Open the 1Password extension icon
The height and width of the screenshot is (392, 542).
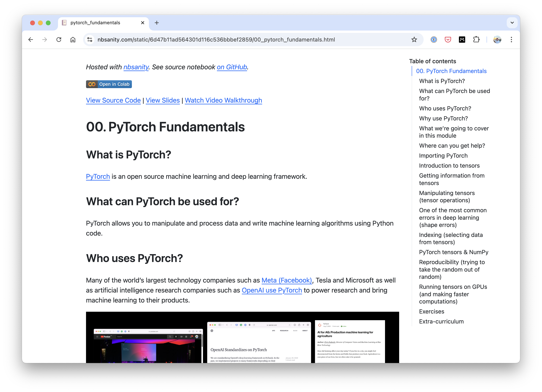[434, 40]
